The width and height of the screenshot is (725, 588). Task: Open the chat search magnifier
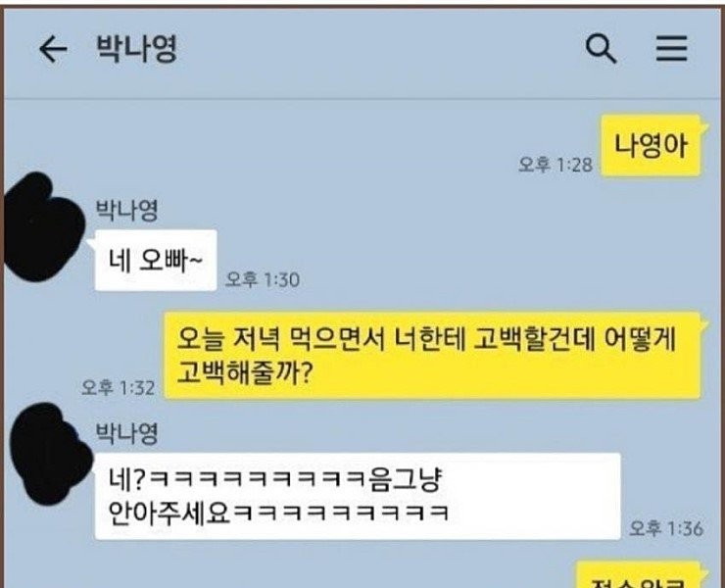tap(601, 49)
